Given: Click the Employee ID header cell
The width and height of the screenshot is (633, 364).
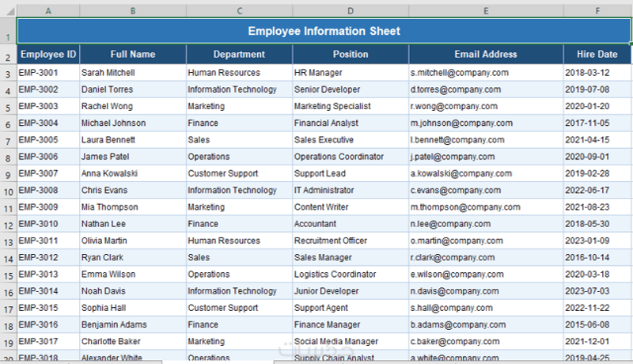Looking at the screenshot, I should (48, 54).
